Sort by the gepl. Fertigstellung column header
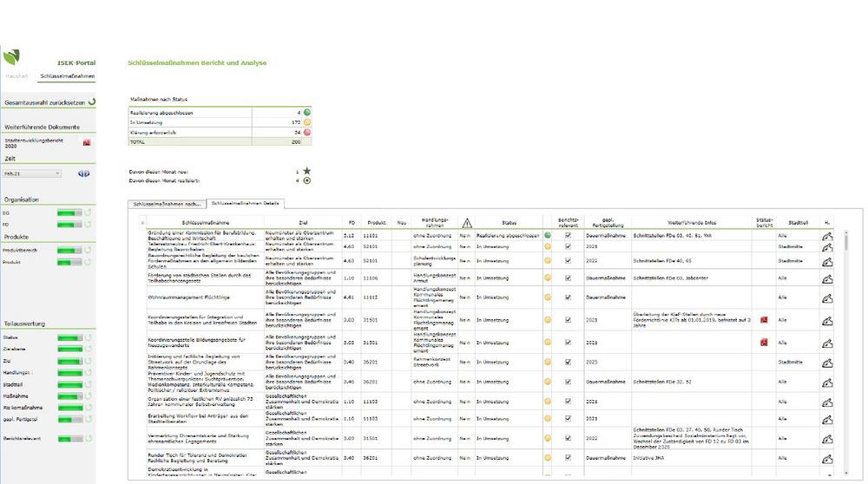The image size is (868, 484). [608, 223]
